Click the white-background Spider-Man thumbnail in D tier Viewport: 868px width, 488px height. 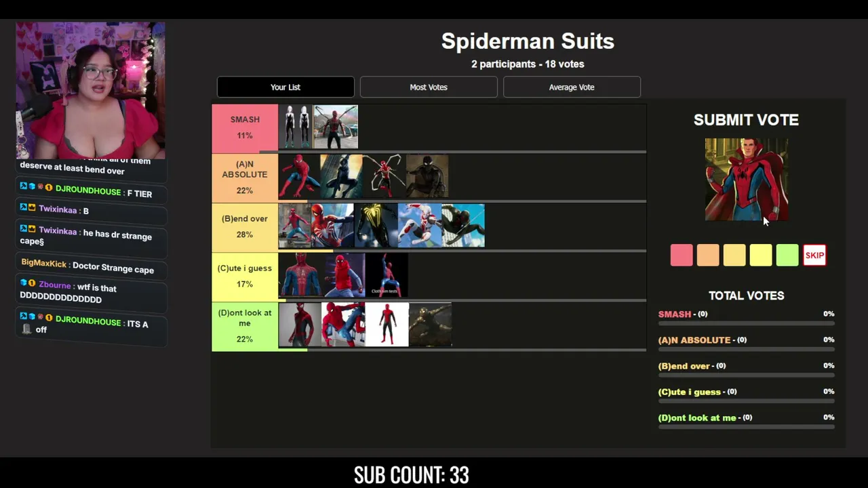387,325
